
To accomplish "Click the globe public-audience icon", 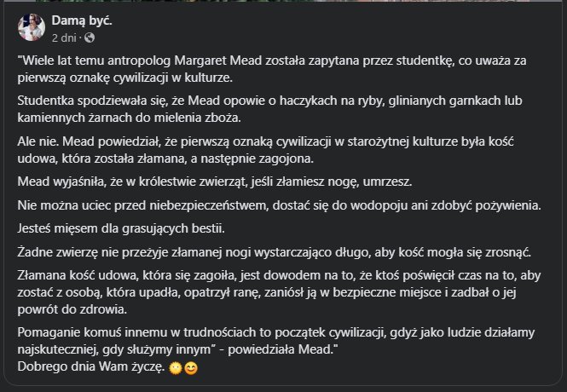I will (x=90, y=38).
